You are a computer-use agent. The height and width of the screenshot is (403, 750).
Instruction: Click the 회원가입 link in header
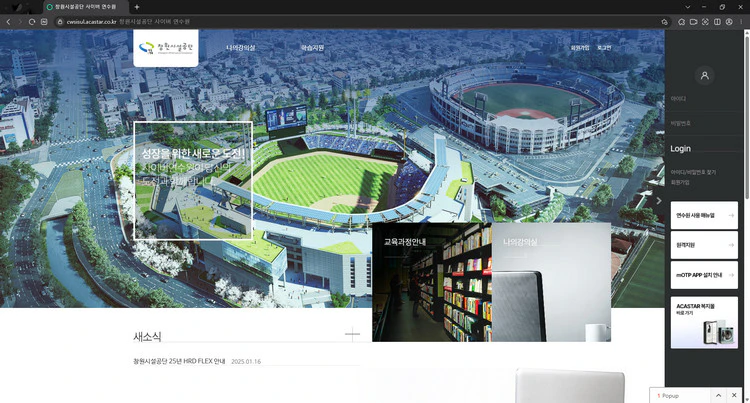pos(580,47)
